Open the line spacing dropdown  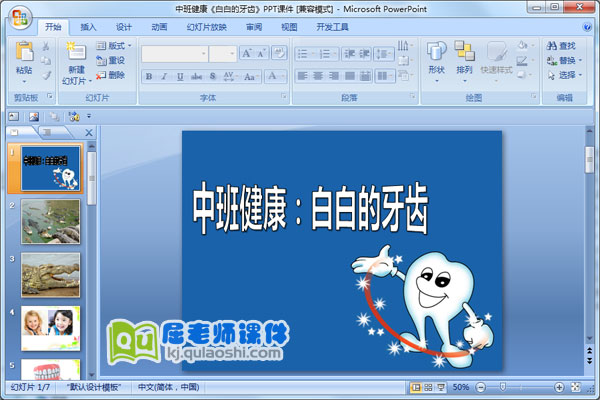383,54
